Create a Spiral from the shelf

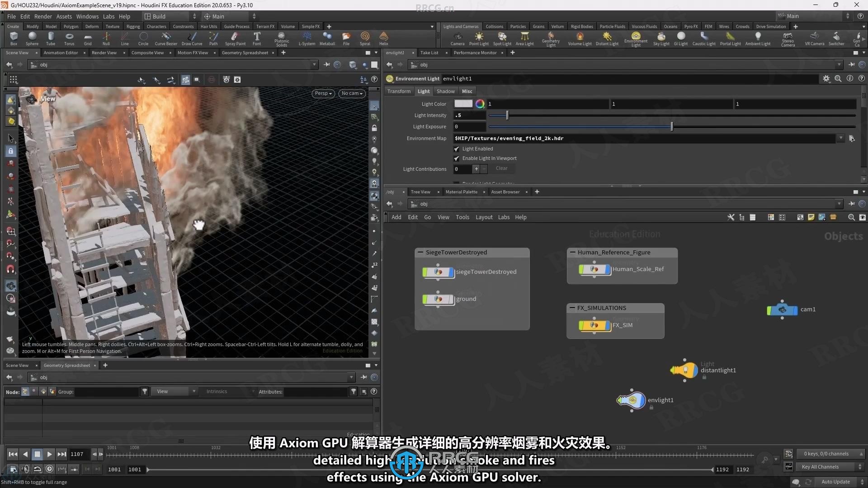pos(365,38)
